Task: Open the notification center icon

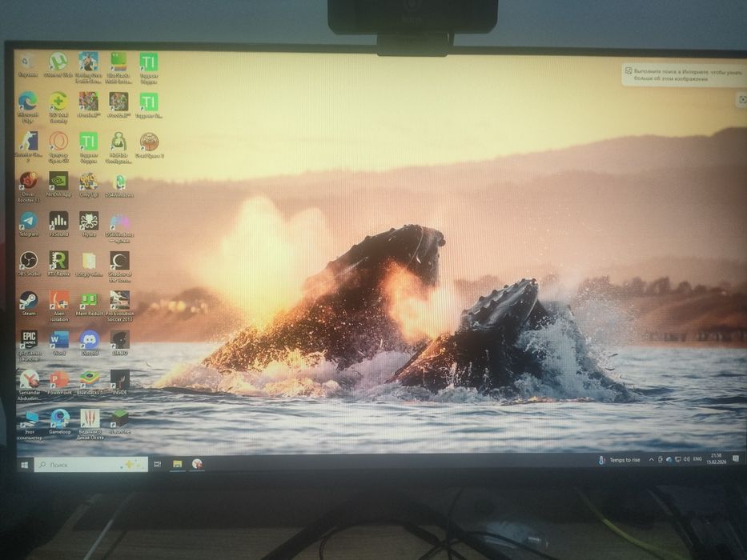Action: (x=736, y=458)
